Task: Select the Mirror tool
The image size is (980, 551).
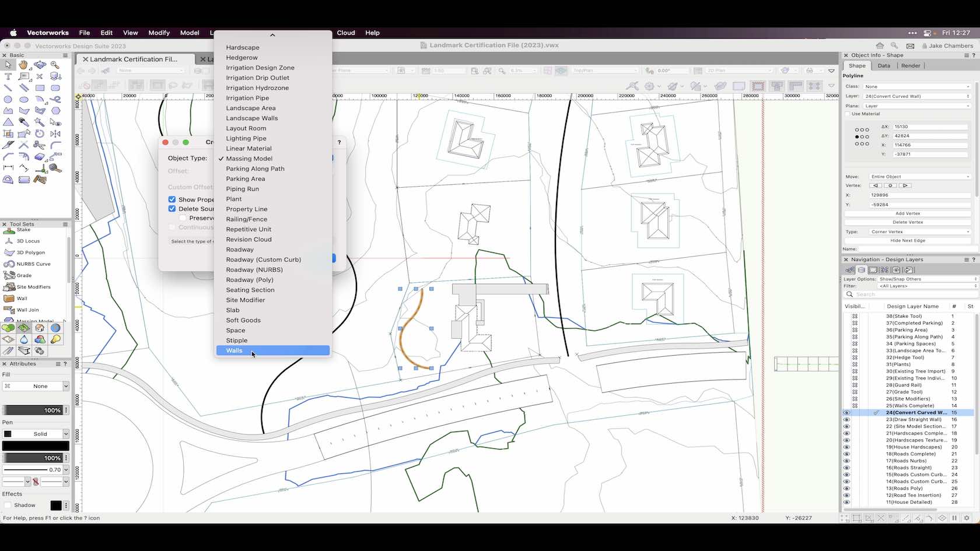Action: click(55, 134)
